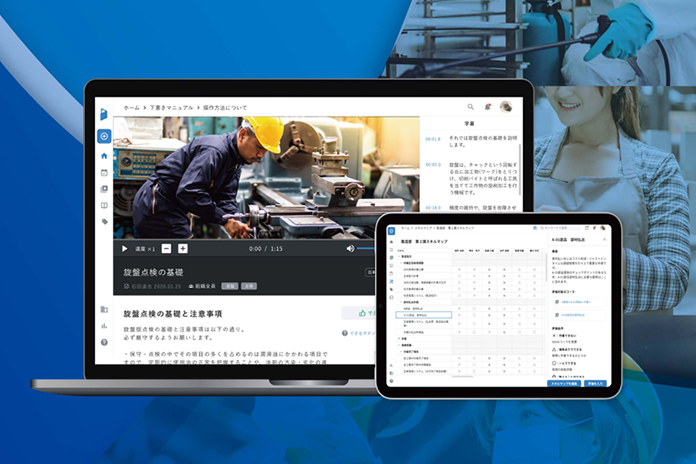Open the notification bell in laptop header
Screen dimensions: 696x464
(x=488, y=106)
